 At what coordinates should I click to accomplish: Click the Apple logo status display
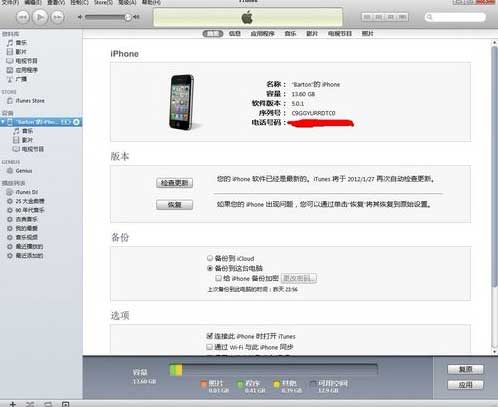click(247, 17)
